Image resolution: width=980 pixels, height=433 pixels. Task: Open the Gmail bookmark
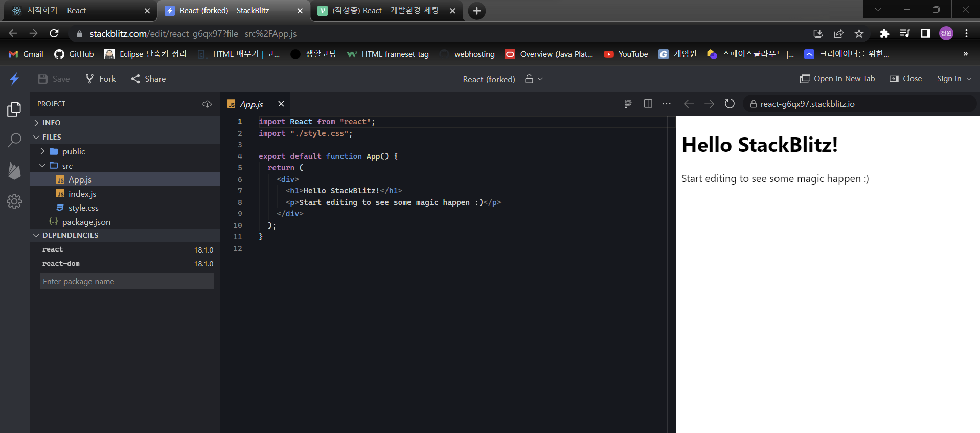pyautogui.click(x=26, y=54)
